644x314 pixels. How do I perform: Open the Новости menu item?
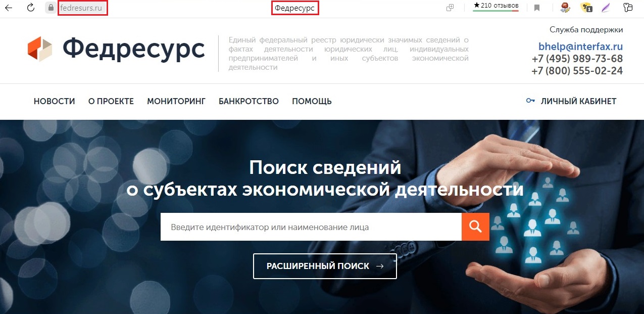[54, 101]
